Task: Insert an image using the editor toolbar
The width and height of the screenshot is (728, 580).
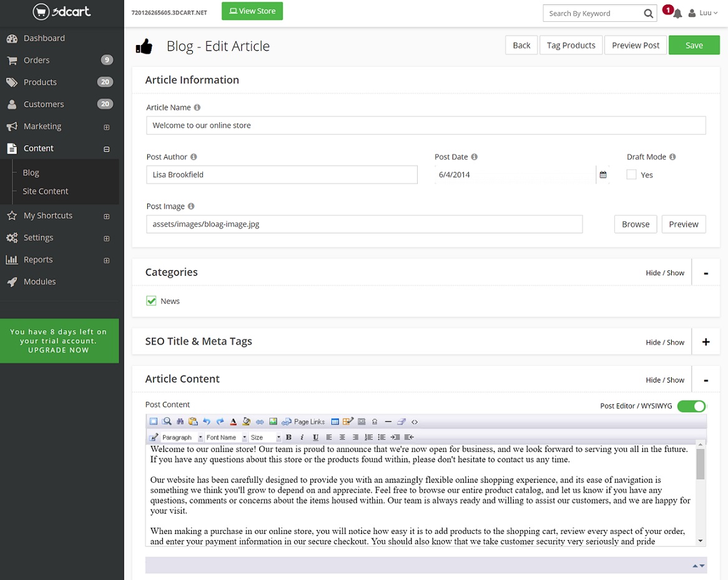Action: click(x=273, y=422)
